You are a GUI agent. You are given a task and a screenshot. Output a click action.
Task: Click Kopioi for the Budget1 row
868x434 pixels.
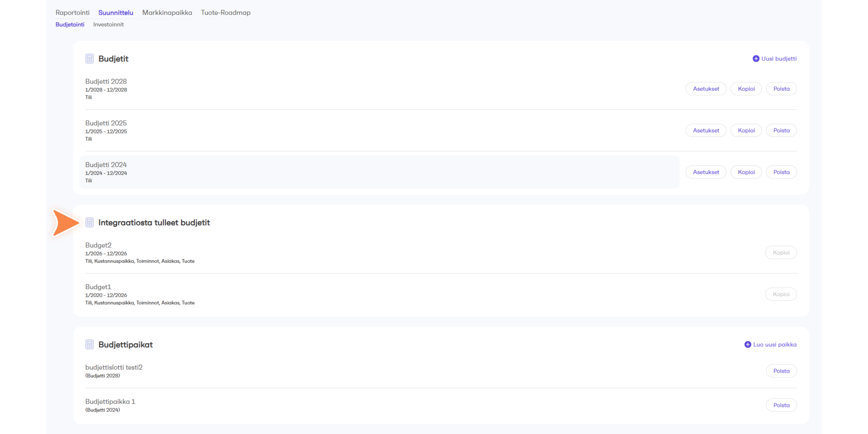coord(781,294)
